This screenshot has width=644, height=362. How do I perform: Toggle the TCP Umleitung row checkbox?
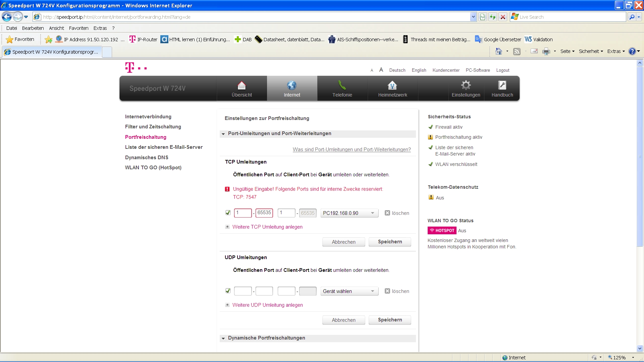click(228, 213)
